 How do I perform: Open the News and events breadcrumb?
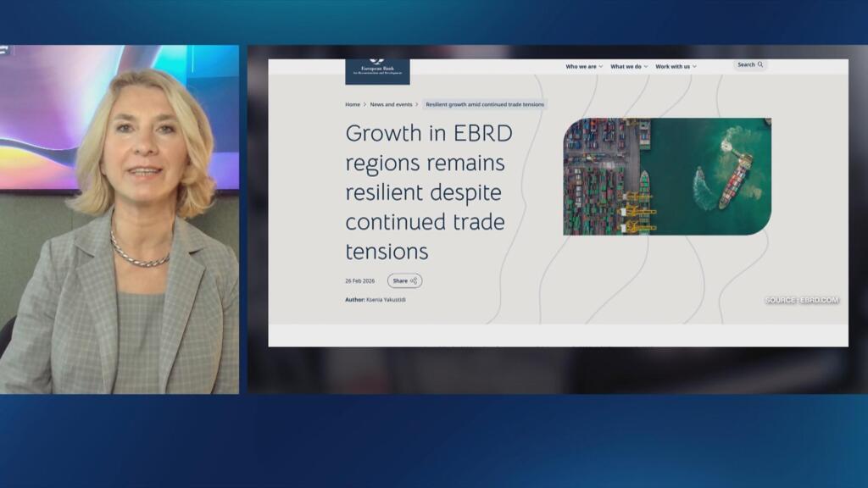pos(391,104)
